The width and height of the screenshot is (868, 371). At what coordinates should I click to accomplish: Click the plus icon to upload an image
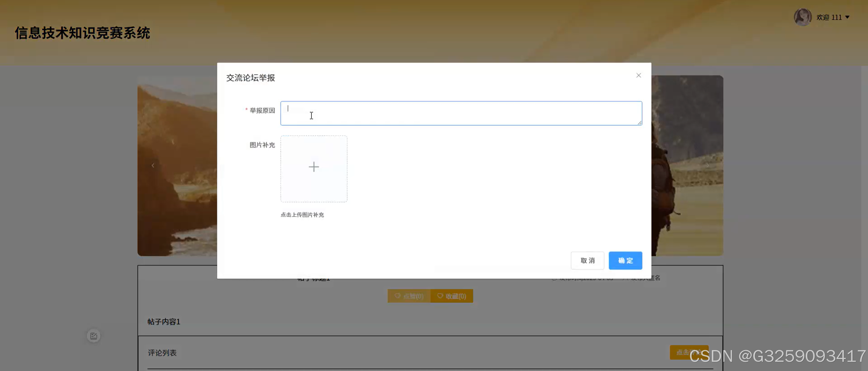[x=314, y=167]
